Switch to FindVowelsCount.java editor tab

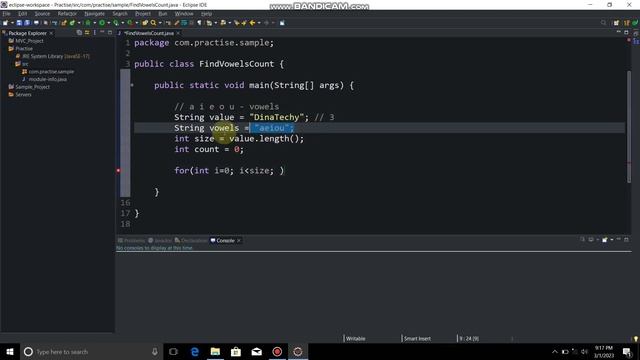point(149,33)
